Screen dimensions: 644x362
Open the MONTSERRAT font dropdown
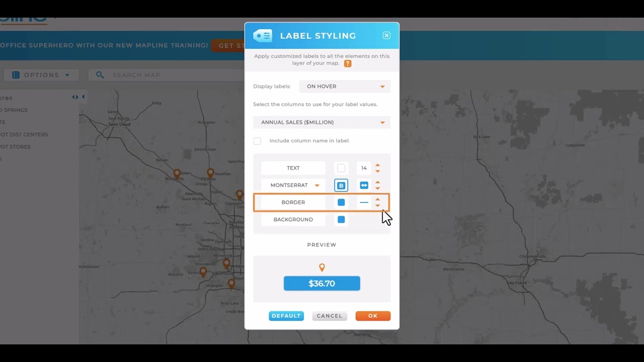click(293, 185)
